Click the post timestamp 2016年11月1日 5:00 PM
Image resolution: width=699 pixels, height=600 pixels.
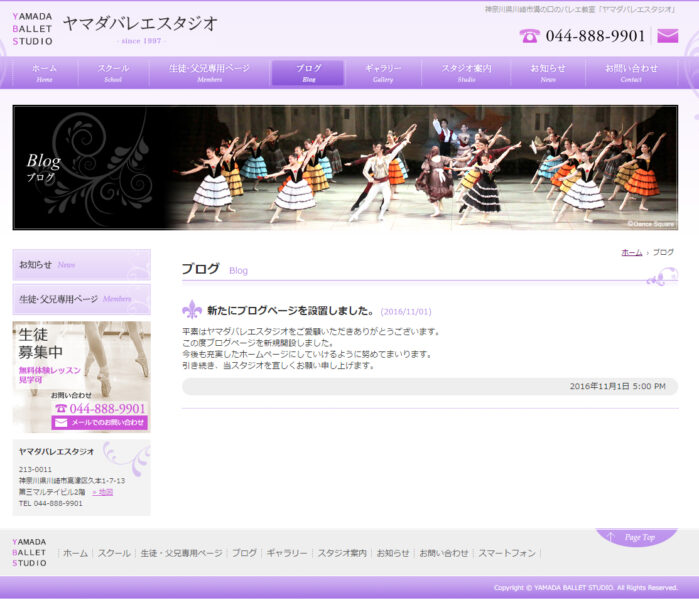tap(617, 386)
